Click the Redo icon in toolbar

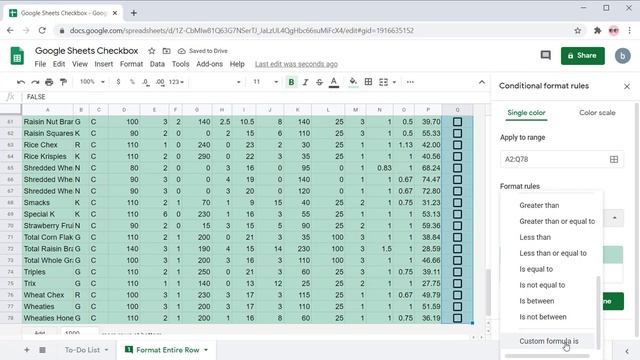[35, 82]
